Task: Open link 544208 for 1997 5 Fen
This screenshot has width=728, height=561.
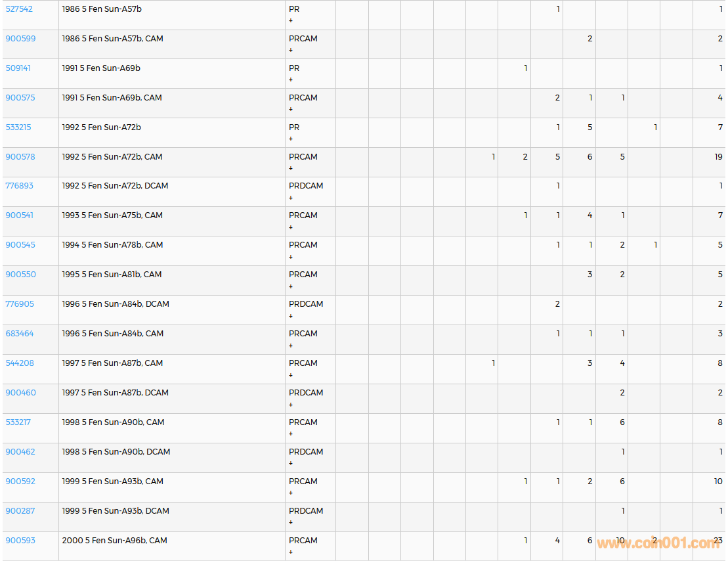Action: (20, 363)
